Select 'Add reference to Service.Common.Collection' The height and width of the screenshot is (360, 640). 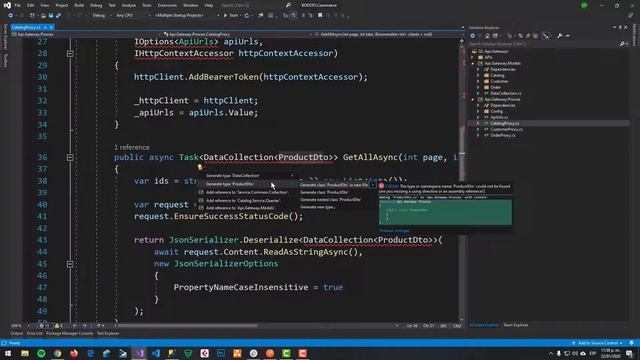point(247,192)
